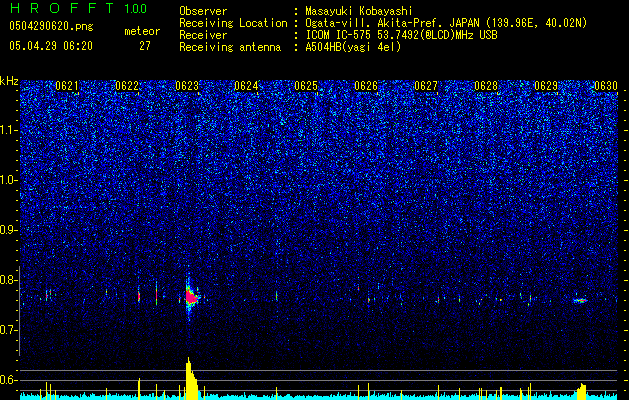Click the A504HB(yagi 4el) antenna text
The width and height of the screenshot is (629, 400).
tap(353, 47)
